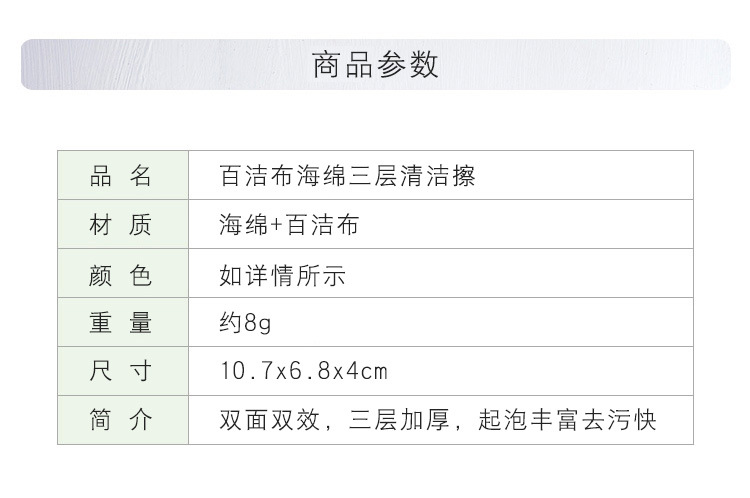This screenshot has height=498, width=750.
Task: Click the 介 character in last label
Action: click(x=141, y=421)
